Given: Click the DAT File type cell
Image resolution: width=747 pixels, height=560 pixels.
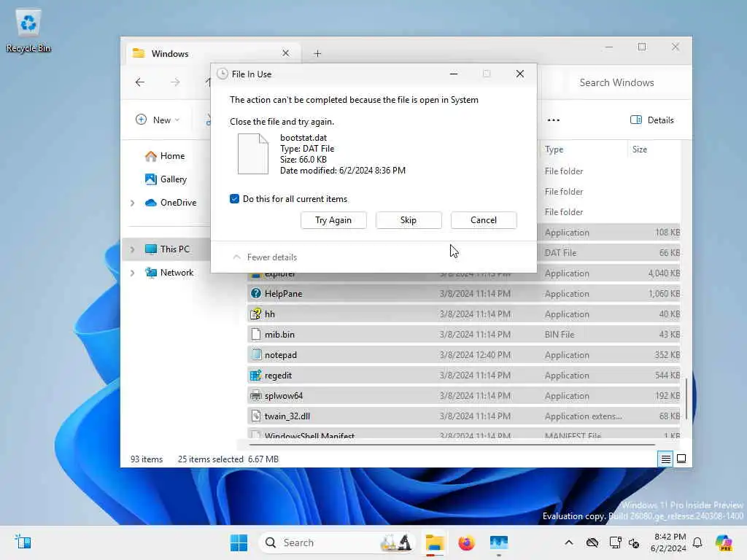Looking at the screenshot, I should (x=561, y=253).
